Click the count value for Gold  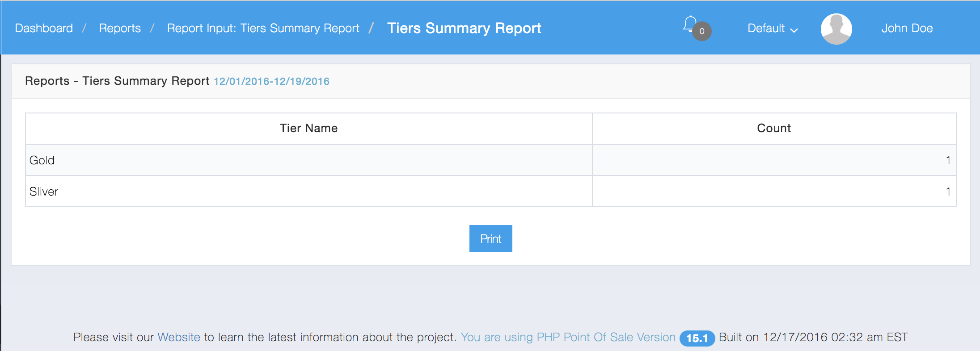coord(948,160)
